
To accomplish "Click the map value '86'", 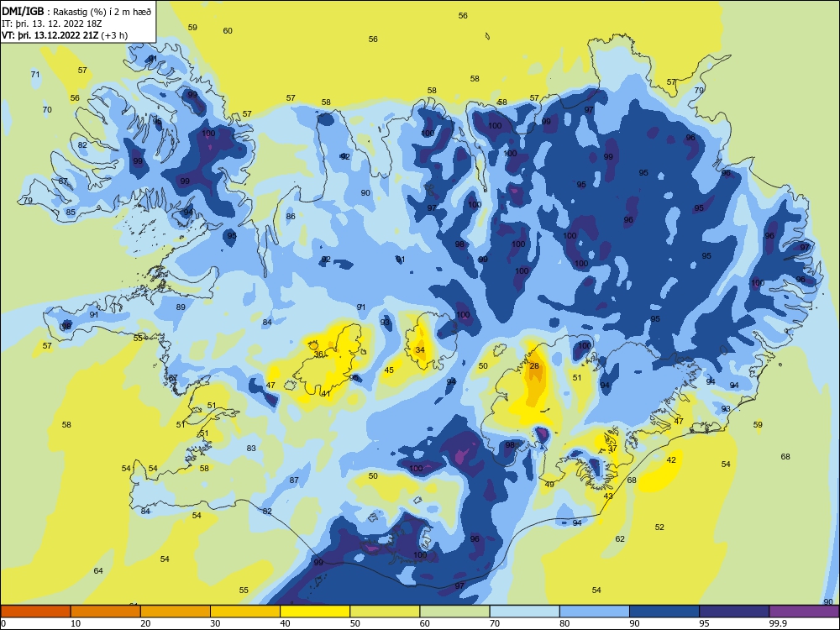I will [291, 217].
